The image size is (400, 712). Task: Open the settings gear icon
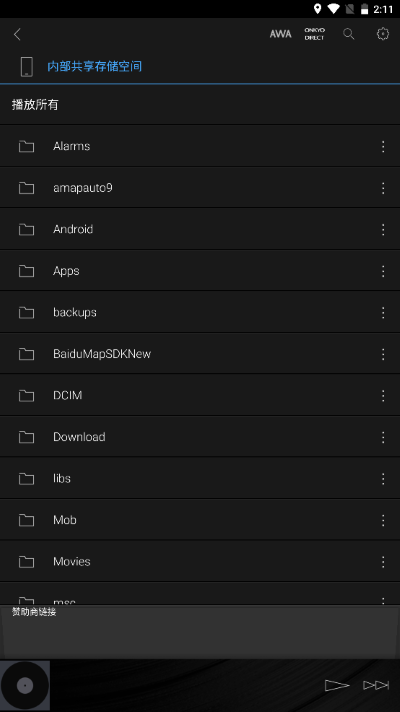pyautogui.click(x=383, y=34)
